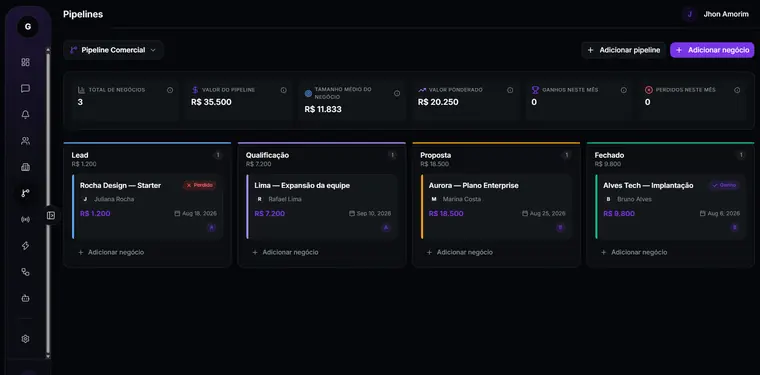Click the R$ 18.500 deal amount
The width and height of the screenshot is (760, 375).
446,214
